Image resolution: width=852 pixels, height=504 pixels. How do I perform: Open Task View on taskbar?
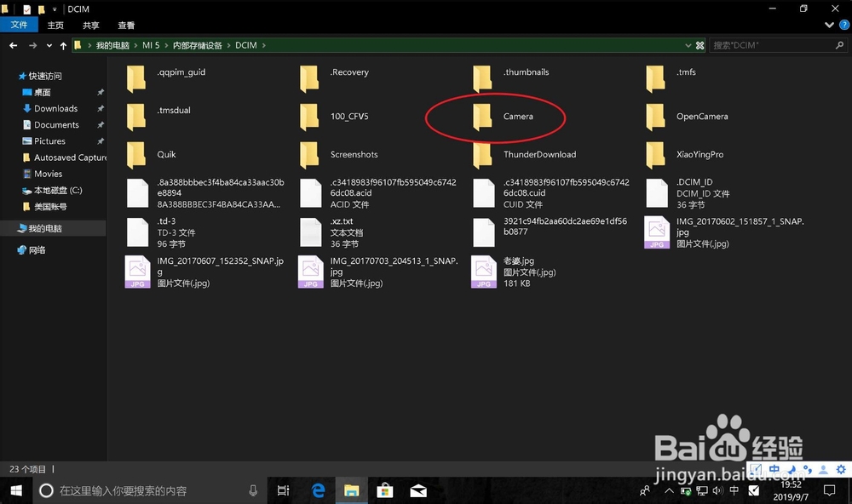pos(283,491)
